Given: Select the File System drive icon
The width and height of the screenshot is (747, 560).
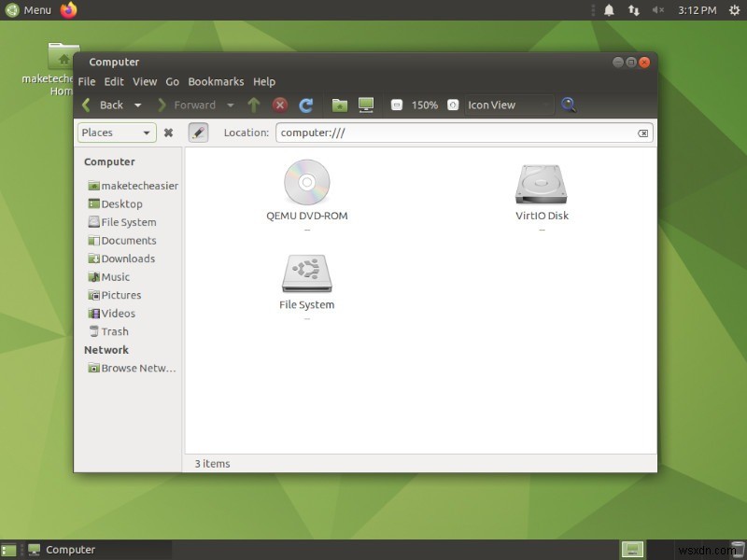Looking at the screenshot, I should click(x=306, y=273).
